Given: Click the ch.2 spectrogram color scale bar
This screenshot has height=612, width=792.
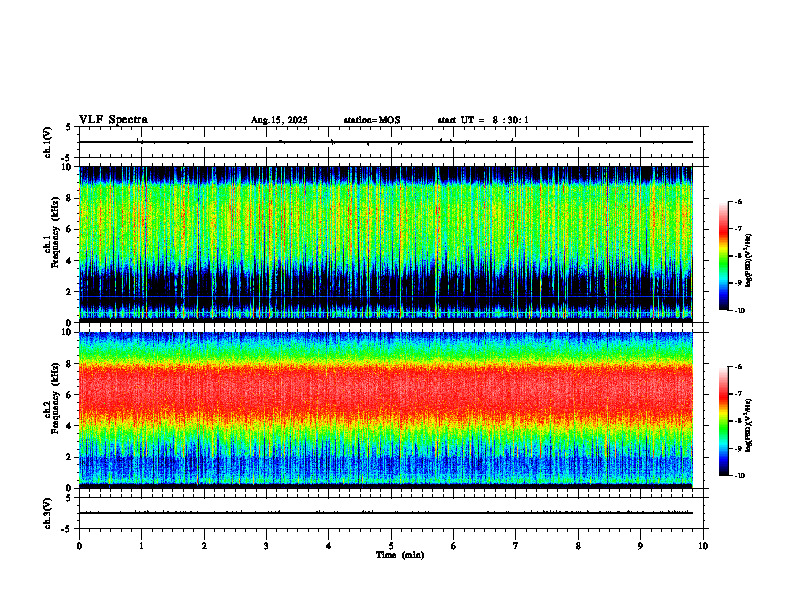Looking at the screenshot, I should coord(723,421).
